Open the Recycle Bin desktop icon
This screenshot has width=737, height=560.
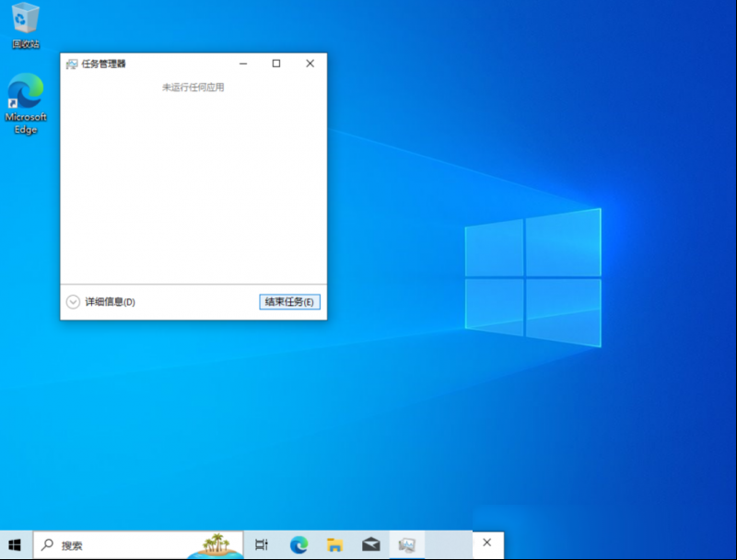coord(25,25)
